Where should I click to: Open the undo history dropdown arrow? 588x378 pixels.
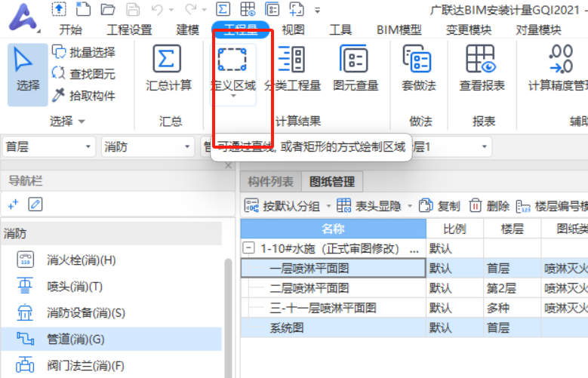[x=171, y=10]
